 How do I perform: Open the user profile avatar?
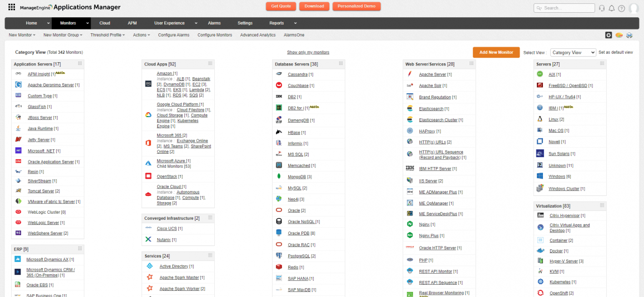(x=633, y=8)
